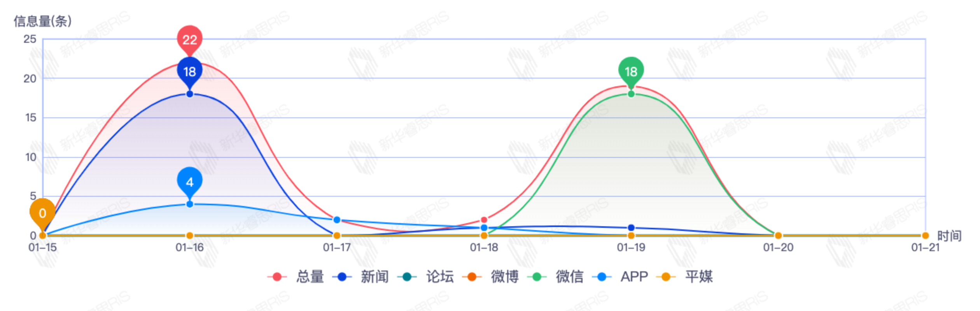Screen dimensions: 980x311
Task: Hide the 微信 series in legend
Action: coord(556,277)
